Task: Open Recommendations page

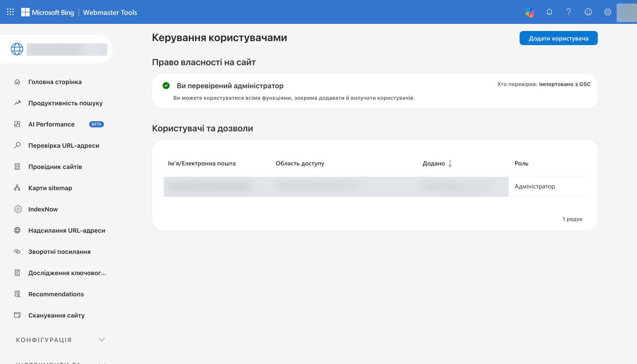Action: [x=56, y=294]
